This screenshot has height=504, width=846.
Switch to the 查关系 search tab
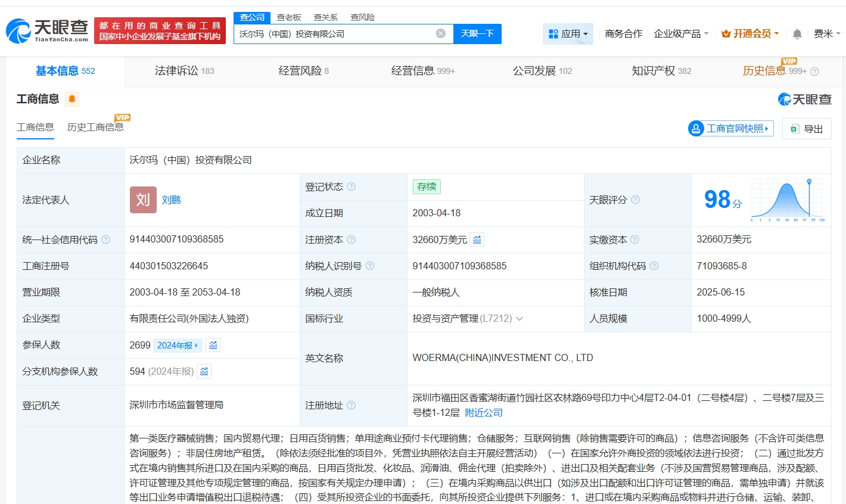[x=326, y=17]
